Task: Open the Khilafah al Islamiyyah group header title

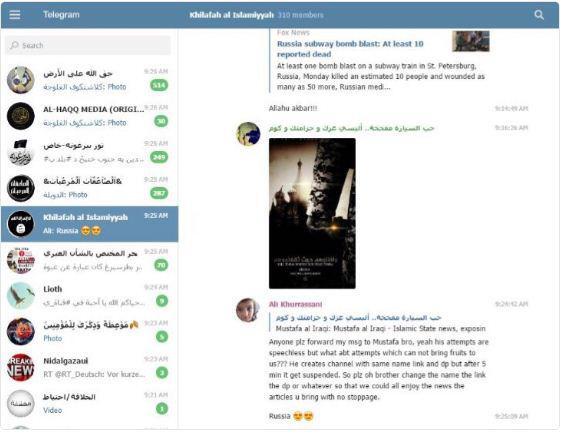Action: [231, 15]
